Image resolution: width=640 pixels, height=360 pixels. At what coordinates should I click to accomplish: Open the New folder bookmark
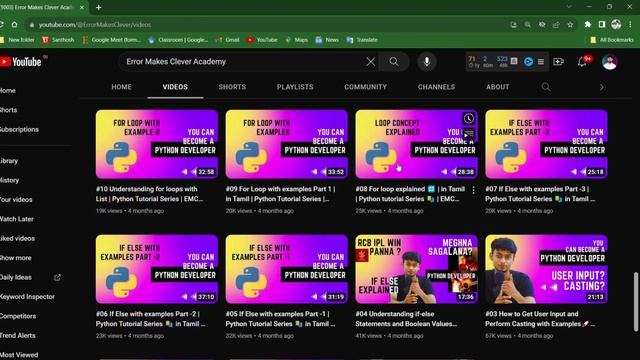[x=18, y=40]
